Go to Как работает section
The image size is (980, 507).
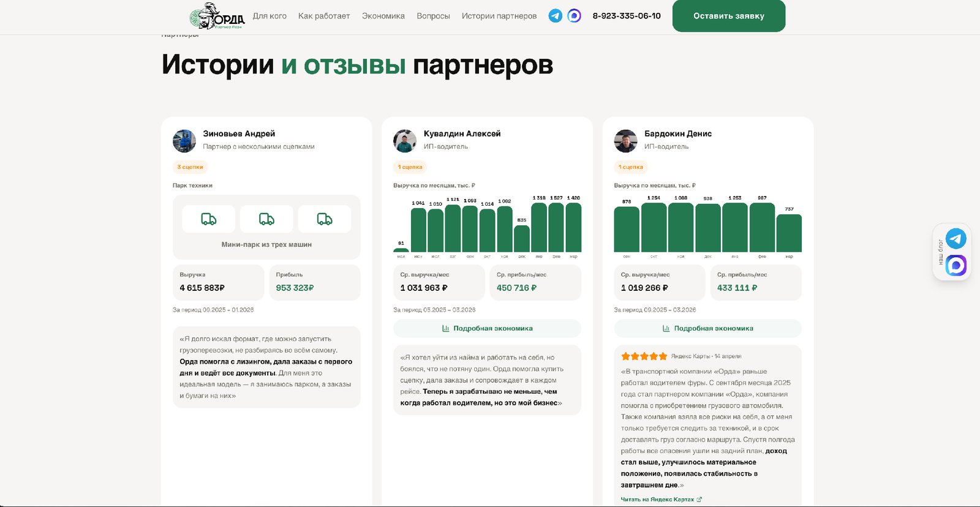pyautogui.click(x=324, y=16)
